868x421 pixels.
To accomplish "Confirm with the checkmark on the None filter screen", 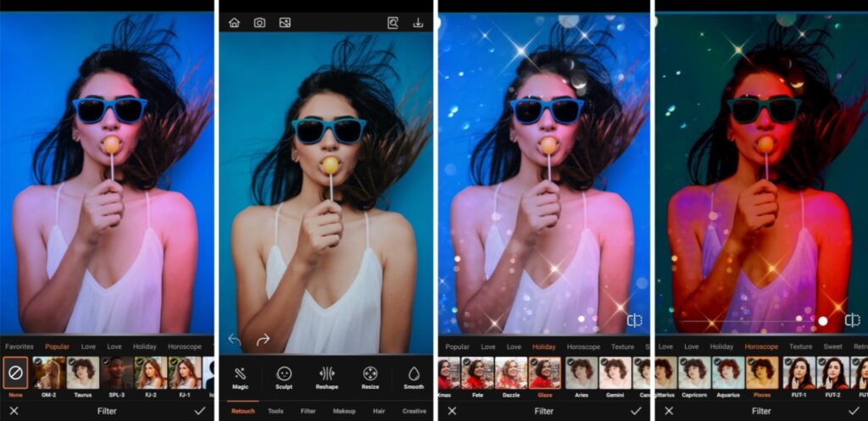I will [200, 411].
